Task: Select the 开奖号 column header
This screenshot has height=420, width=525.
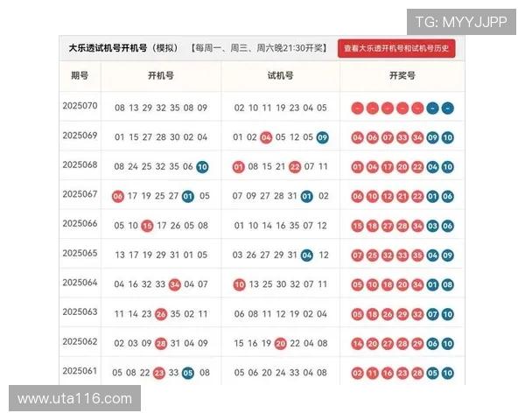Action: coord(402,75)
